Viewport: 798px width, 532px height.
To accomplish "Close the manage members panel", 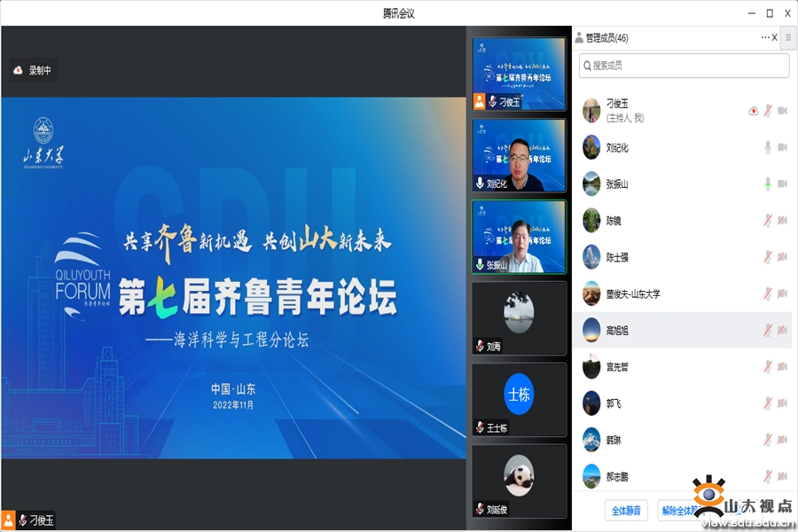I will pyautogui.click(x=774, y=37).
